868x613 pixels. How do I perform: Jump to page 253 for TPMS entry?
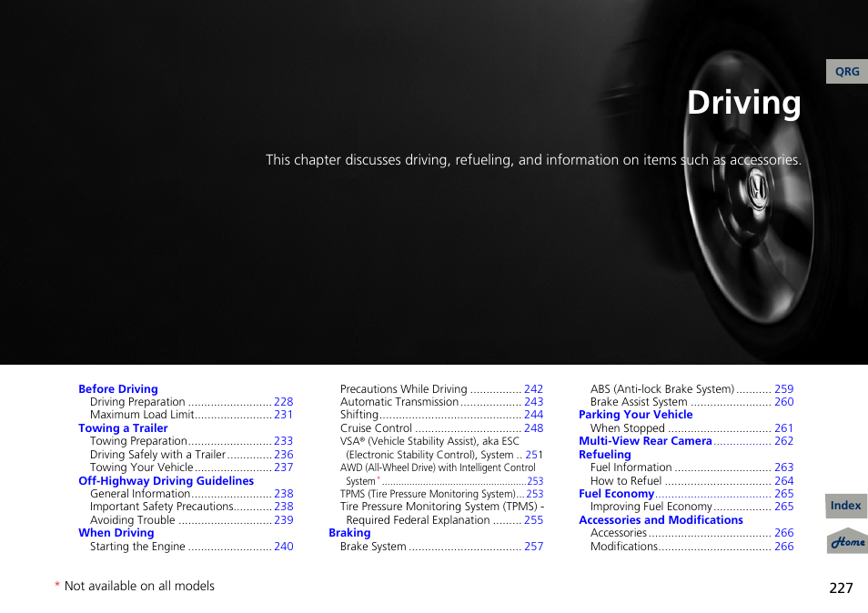[535, 494]
